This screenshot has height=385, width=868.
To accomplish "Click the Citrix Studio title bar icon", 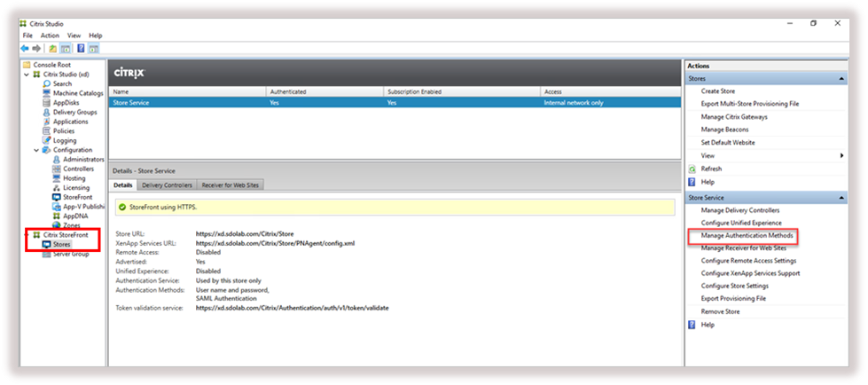I will [23, 24].
